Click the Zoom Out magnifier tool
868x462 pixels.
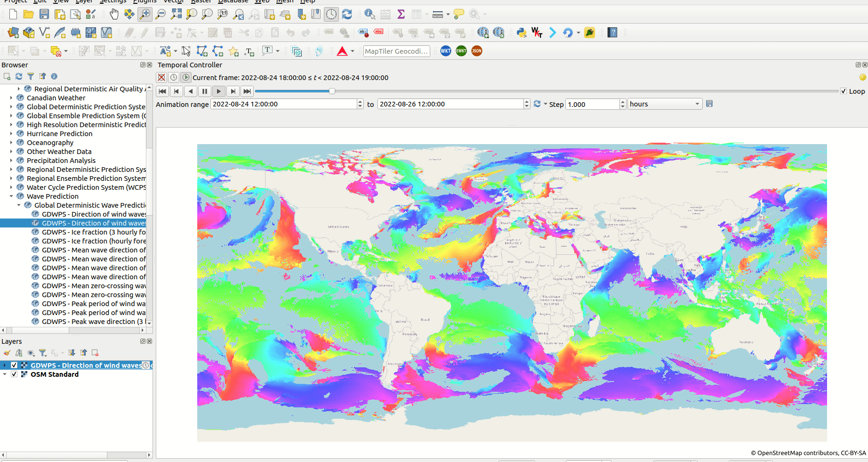(161, 14)
